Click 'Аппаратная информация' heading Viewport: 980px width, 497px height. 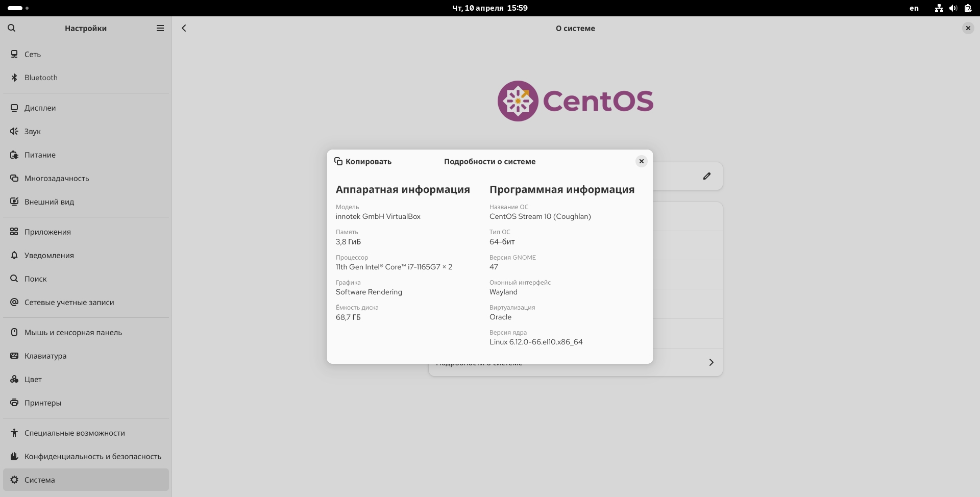403,189
